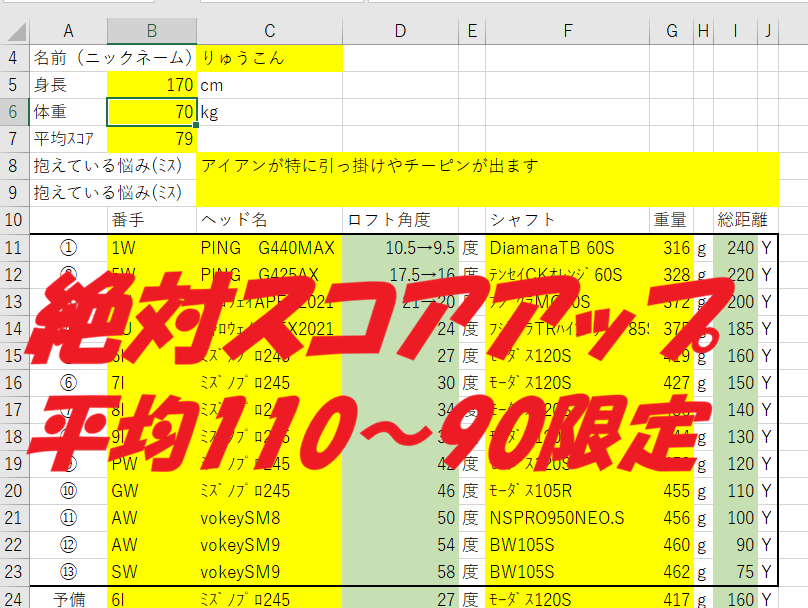Image resolution: width=808 pixels, height=608 pixels.
Task: Click the DiamanaTB 60S shaft cell
Action: pyautogui.click(x=567, y=248)
